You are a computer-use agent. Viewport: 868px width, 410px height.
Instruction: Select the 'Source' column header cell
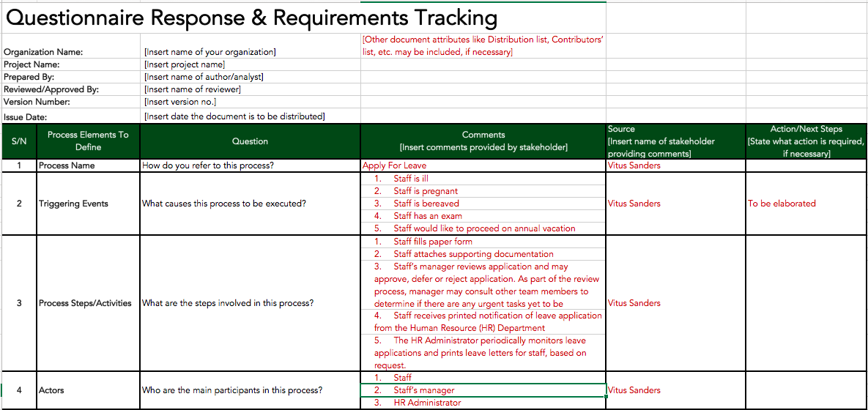click(x=676, y=141)
